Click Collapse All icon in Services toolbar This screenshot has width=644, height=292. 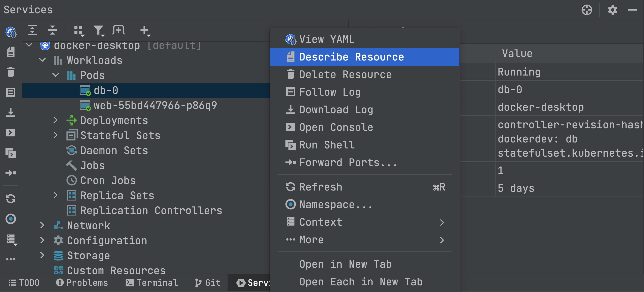(52, 30)
